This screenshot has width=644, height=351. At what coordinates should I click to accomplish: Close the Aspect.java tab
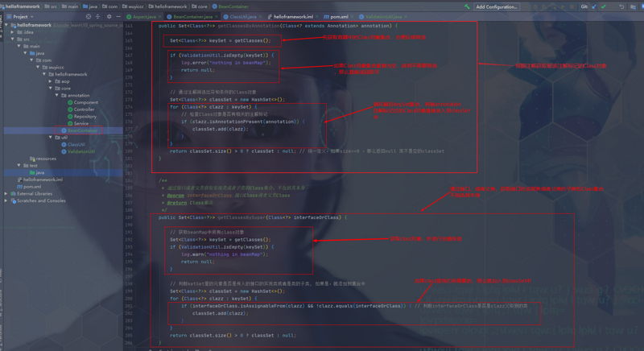click(x=159, y=17)
